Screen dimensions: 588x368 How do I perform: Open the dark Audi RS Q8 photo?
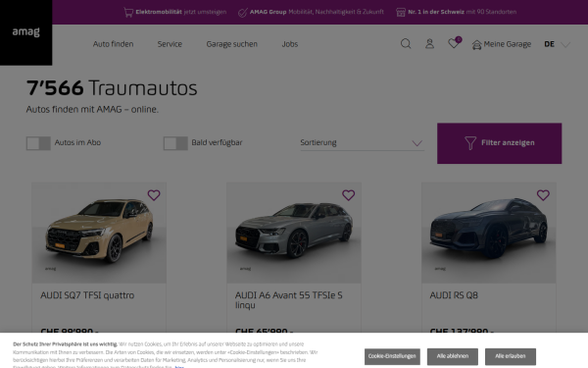pos(489,233)
